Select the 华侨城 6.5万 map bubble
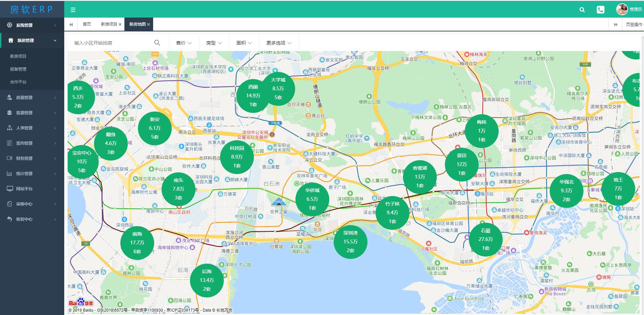The image size is (644, 315). (312, 199)
